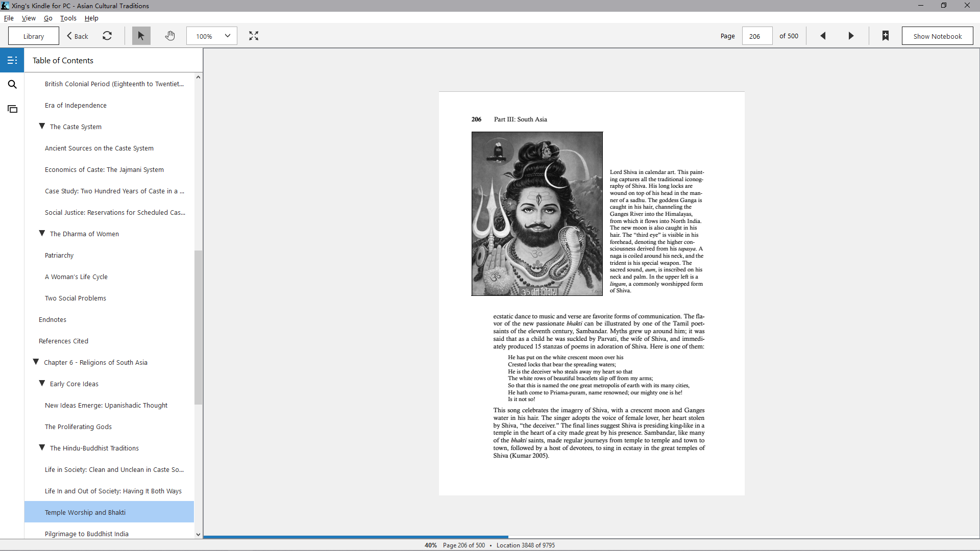Go to Economics of Caste: The Jajmani System
980x551 pixels.
click(104, 169)
